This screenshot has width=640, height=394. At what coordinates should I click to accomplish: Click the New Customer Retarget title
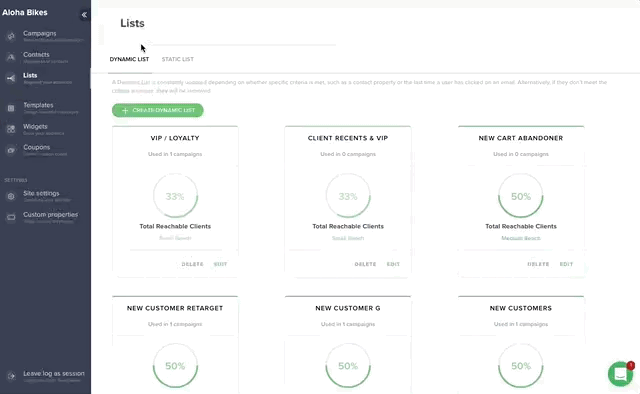click(x=175, y=308)
